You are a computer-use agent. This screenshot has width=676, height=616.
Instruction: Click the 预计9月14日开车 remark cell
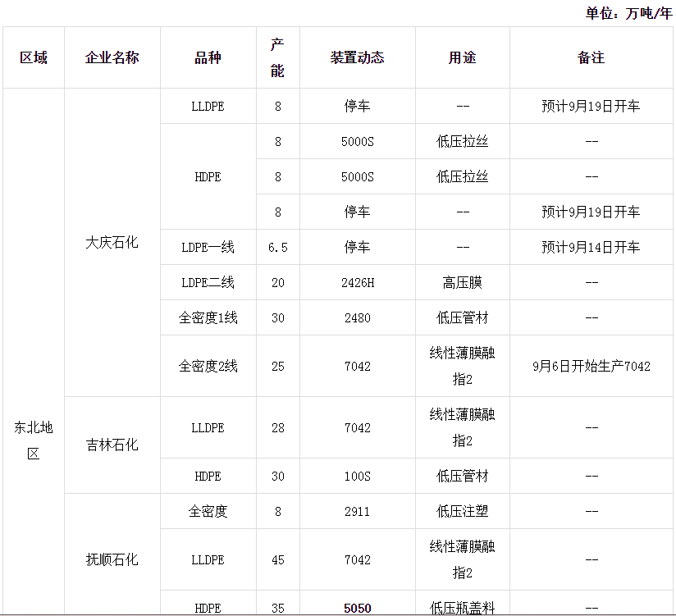click(x=591, y=248)
